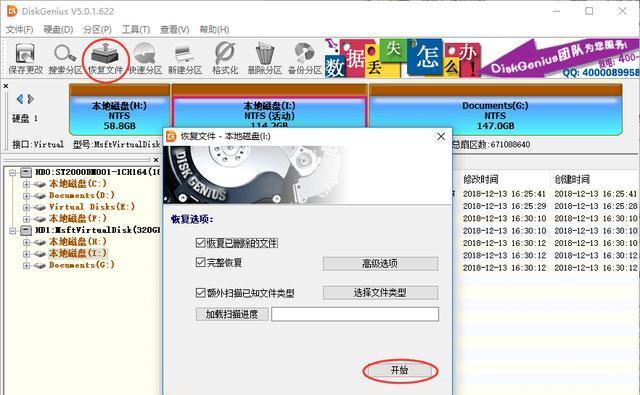Image resolution: width=640 pixels, height=395 pixels.
Task: Select Virtual Disks(E:) label in tree
Action: click(92, 207)
